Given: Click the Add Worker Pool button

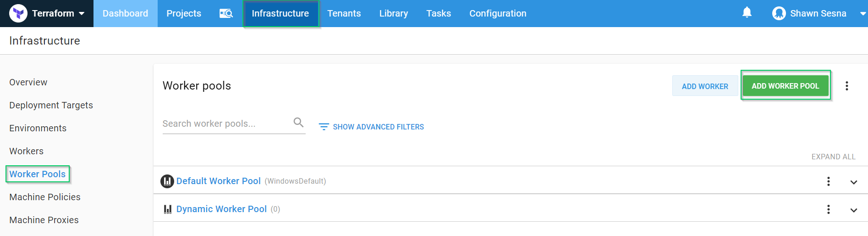Looking at the screenshot, I should pos(785,86).
